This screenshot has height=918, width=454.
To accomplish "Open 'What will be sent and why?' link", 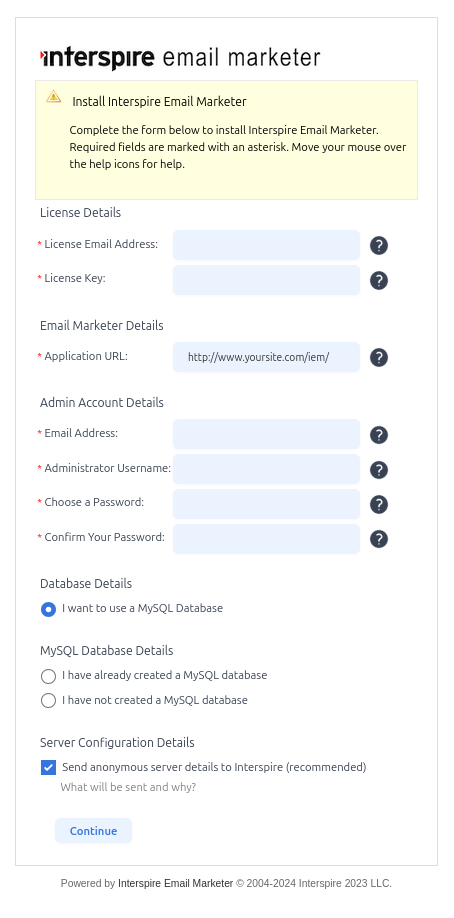I will [x=128, y=787].
